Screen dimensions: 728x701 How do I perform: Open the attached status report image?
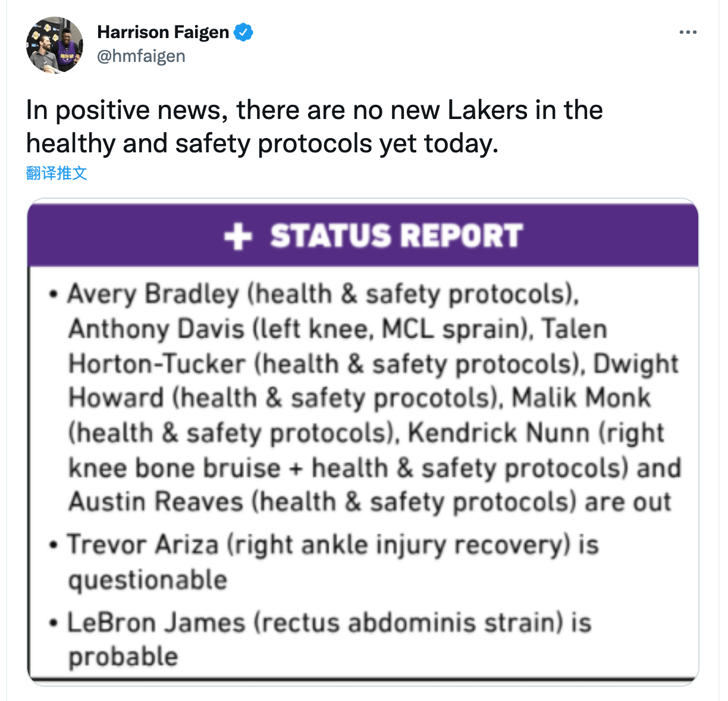(x=363, y=442)
